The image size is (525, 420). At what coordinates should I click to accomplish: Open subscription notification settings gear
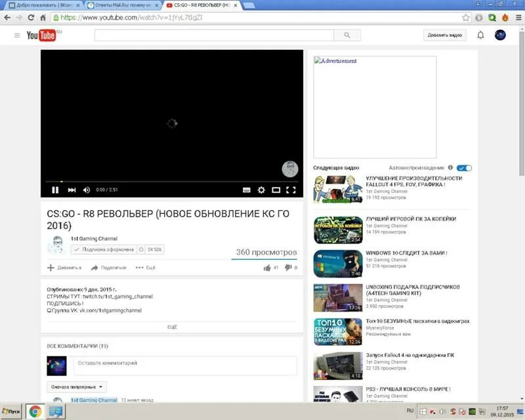141,249
